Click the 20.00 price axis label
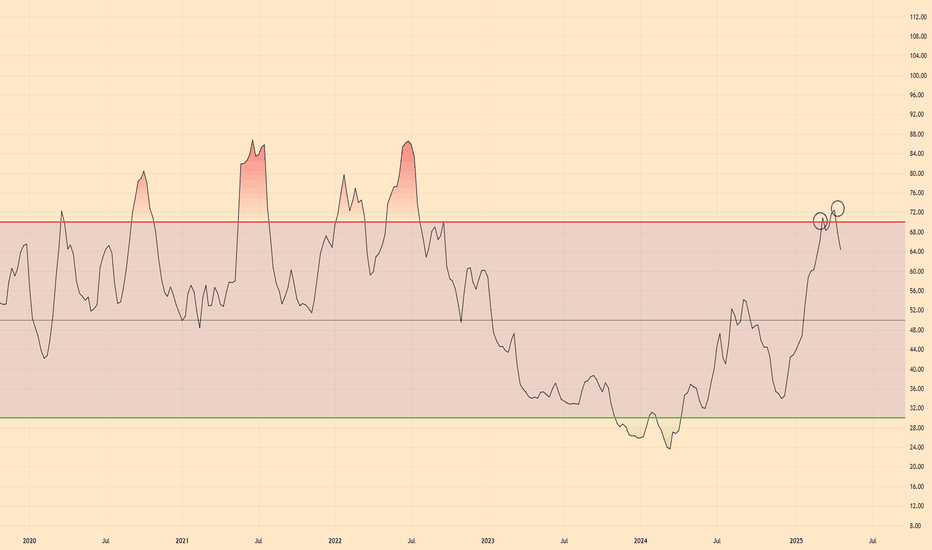Screen dimensions: 932x550 918,467
